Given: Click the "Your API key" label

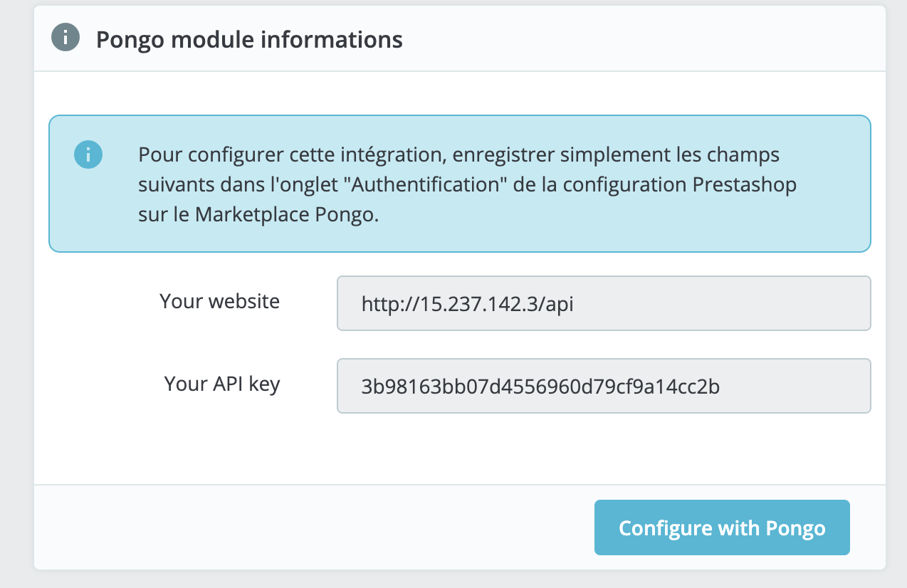Looking at the screenshot, I should click(222, 384).
